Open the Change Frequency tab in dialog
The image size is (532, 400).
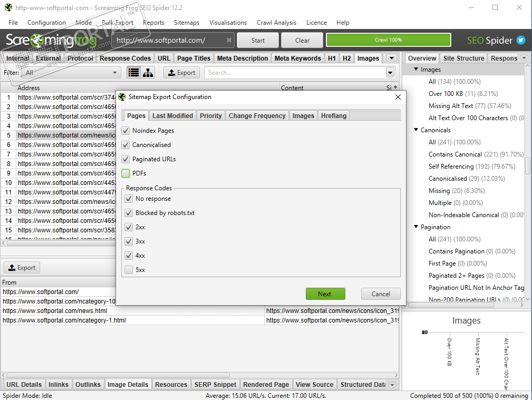coord(257,116)
